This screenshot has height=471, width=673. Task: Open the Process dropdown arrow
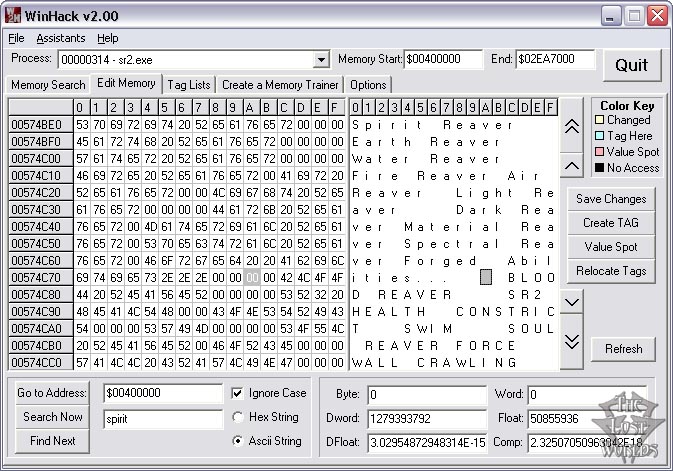click(321, 60)
